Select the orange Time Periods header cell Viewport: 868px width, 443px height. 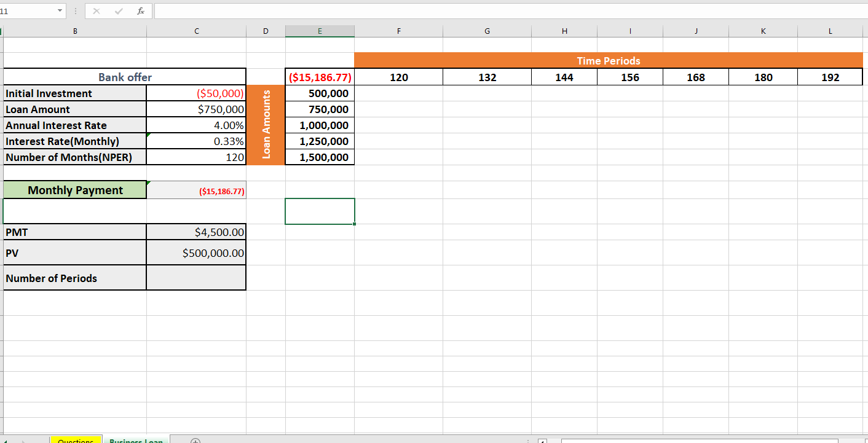(609, 60)
